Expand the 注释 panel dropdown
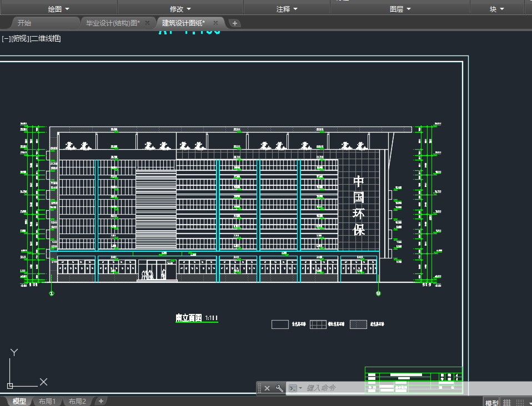The height and width of the screenshot is (406, 532). [287, 9]
